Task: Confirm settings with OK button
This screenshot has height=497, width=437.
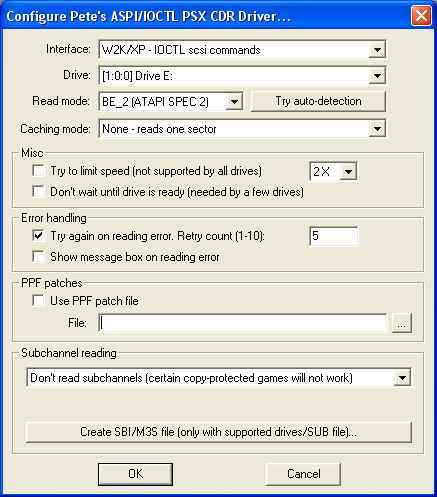Action: 135,474
